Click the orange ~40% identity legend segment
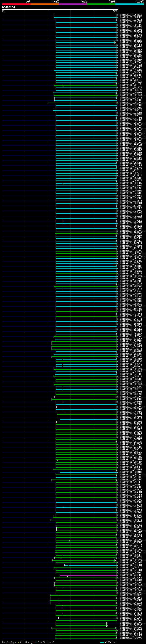146x644 pixels. pyautogui.click(x=45, y=4)
